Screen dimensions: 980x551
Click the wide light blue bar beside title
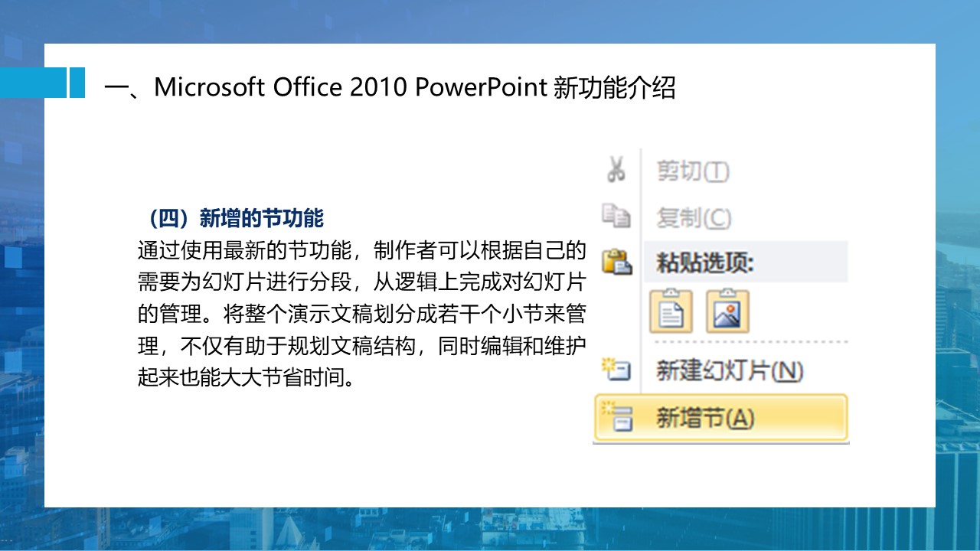pos(33,83)
